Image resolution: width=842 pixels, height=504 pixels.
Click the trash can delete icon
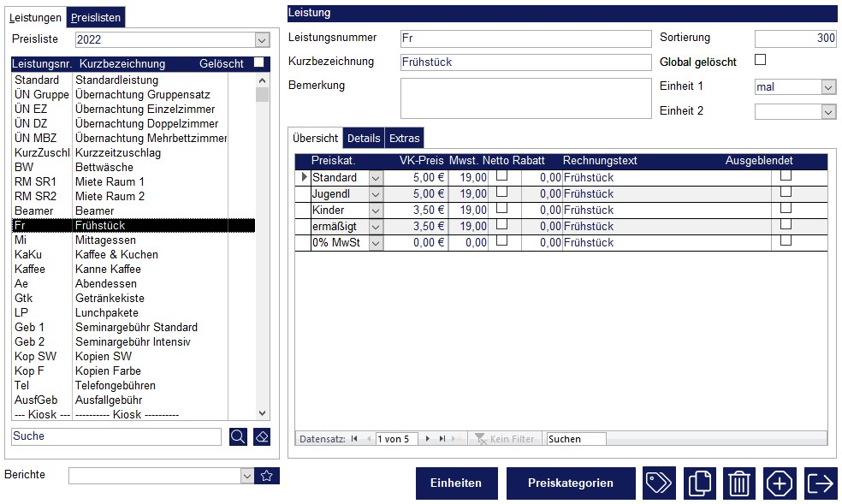(739, 483)
